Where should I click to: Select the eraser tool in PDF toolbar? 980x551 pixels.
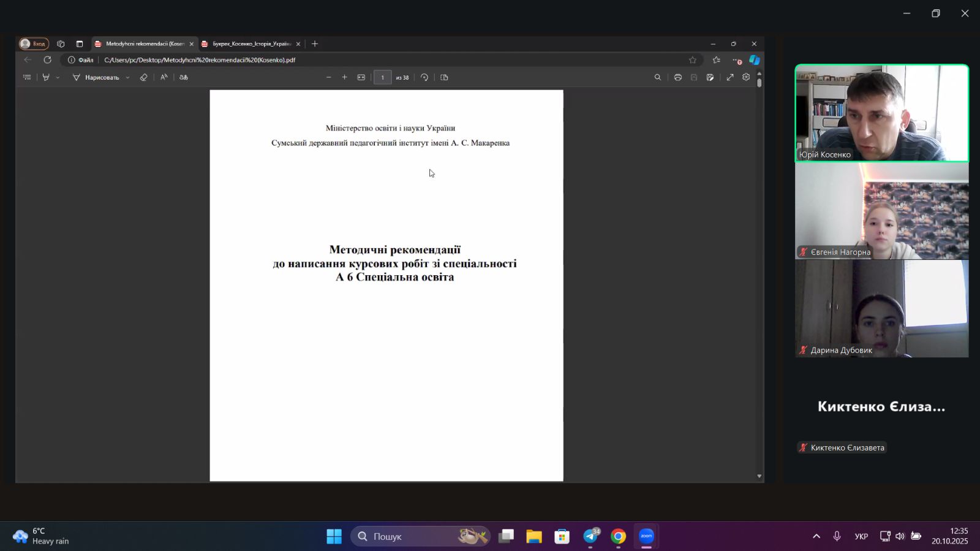coord(143,77)
